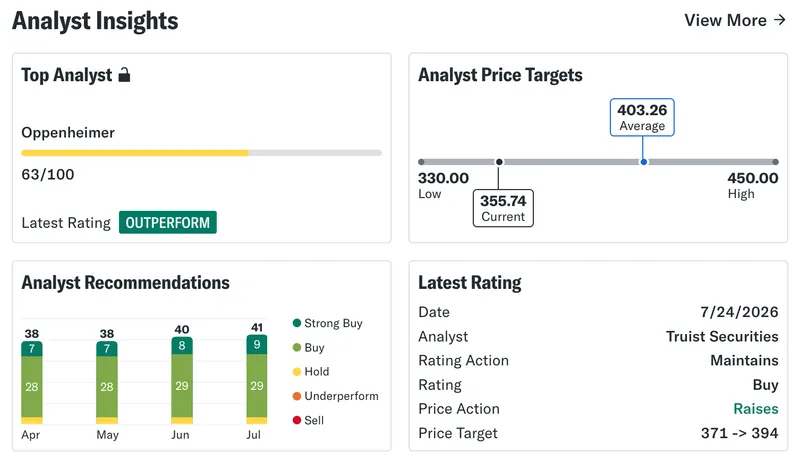Image resolution: width=800 pixels, height=462 pixels.
Task: Open the View More link
Action: pyautogui.click(x=735, y=20)
